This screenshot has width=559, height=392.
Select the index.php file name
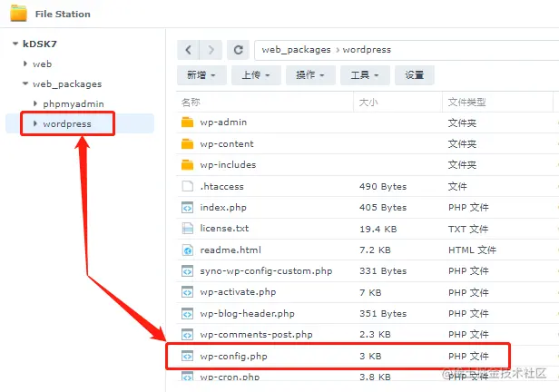coord(223,208)
